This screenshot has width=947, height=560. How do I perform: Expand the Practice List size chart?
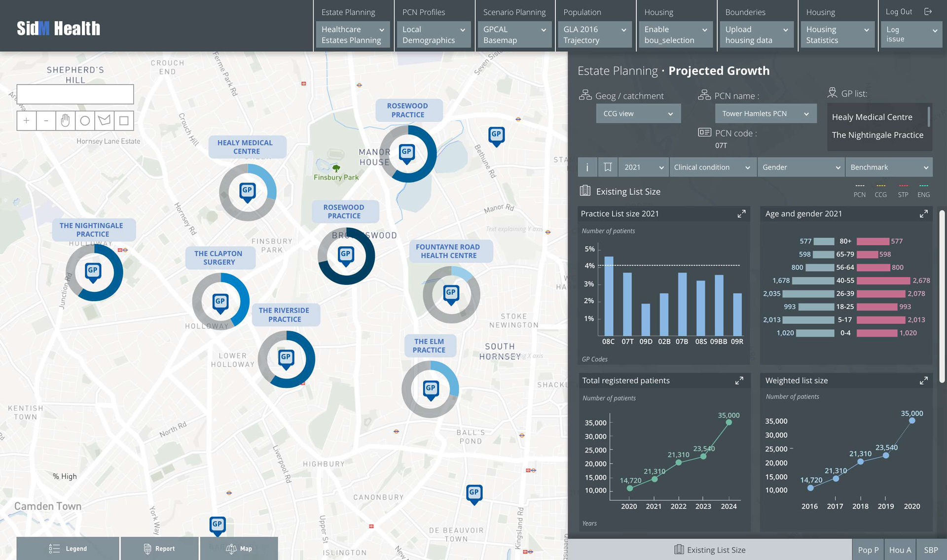coord(741,214)
